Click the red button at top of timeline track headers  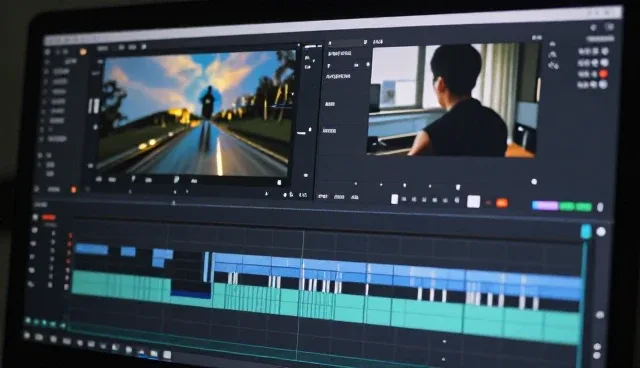(x=49, y=217)
